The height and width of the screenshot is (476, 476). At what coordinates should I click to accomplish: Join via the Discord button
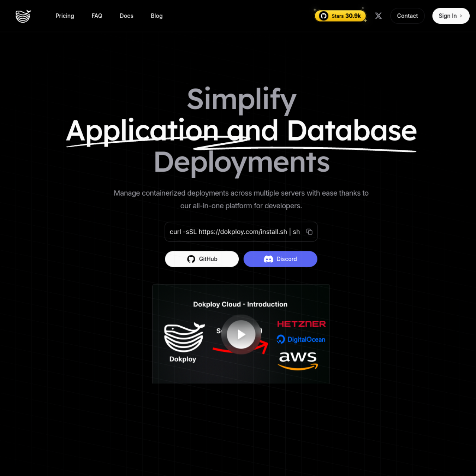280,259
